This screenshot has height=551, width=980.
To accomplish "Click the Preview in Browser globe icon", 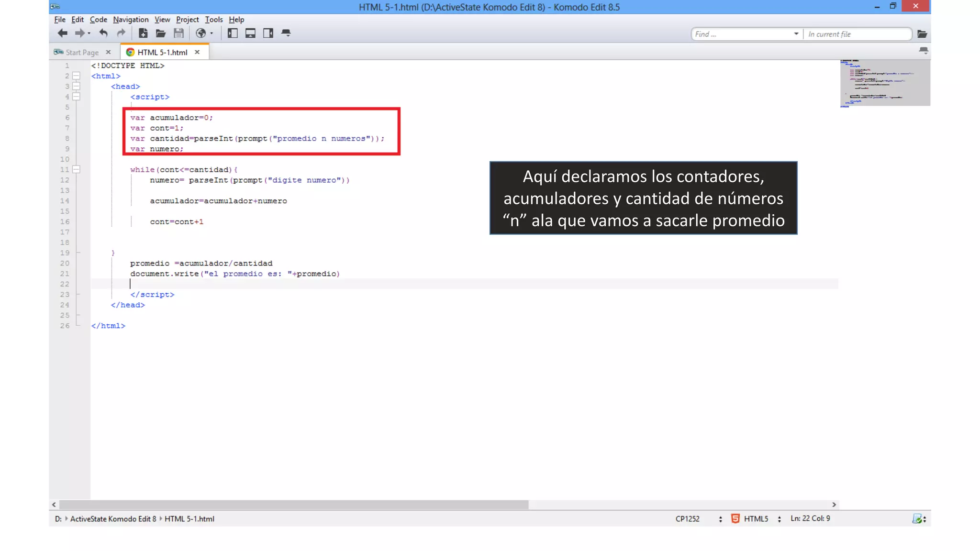I will pos(201,33).
